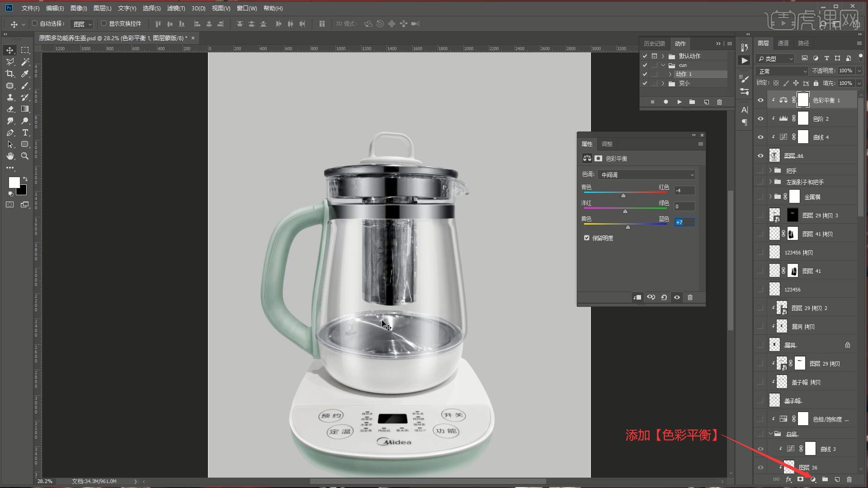
Task: Select the Crop tool
Action: (10, 74)
